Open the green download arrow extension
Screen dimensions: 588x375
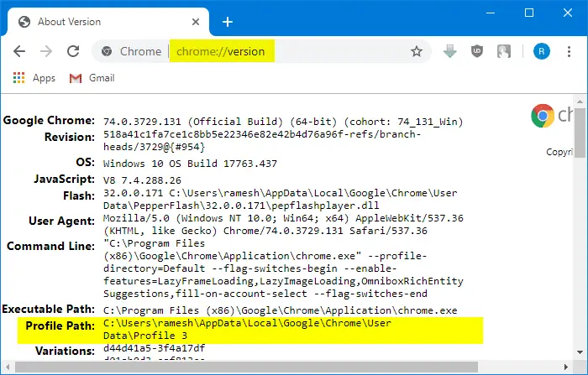point(449,51)
